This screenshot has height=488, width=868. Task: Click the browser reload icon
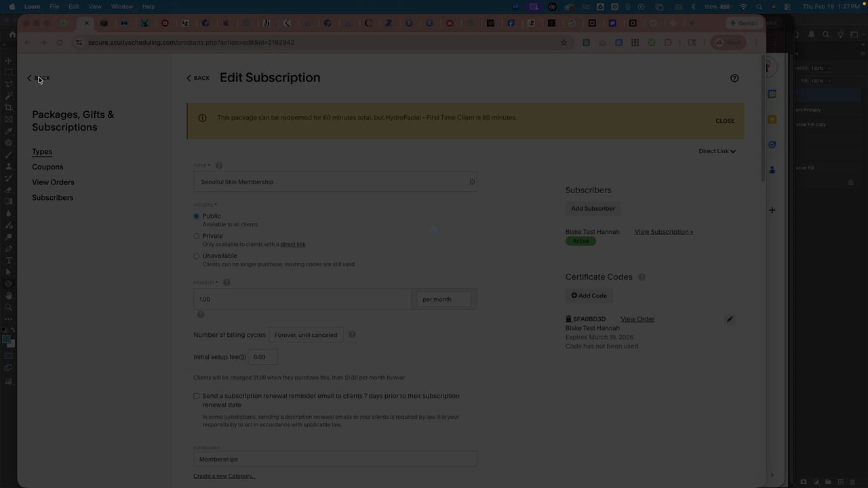(60, 42)
